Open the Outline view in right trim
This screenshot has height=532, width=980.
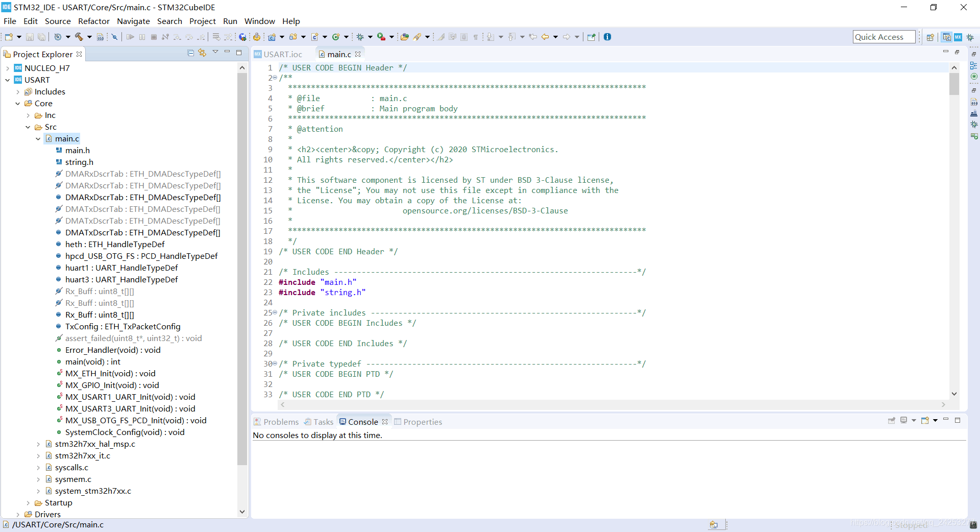(974, 65)
